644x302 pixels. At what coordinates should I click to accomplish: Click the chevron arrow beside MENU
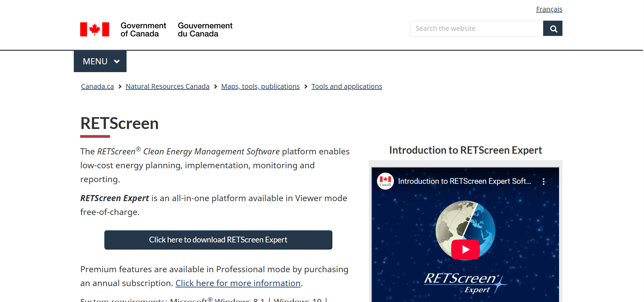(117, 62)
